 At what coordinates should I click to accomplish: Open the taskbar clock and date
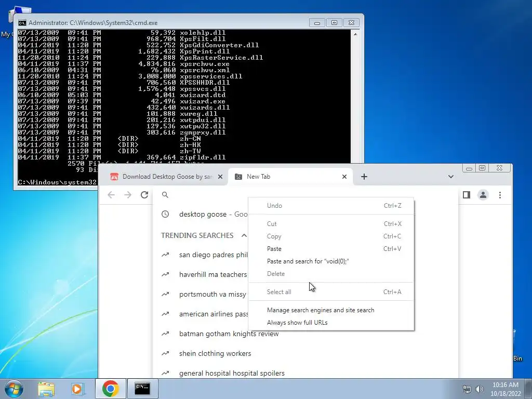coord(506,389)
